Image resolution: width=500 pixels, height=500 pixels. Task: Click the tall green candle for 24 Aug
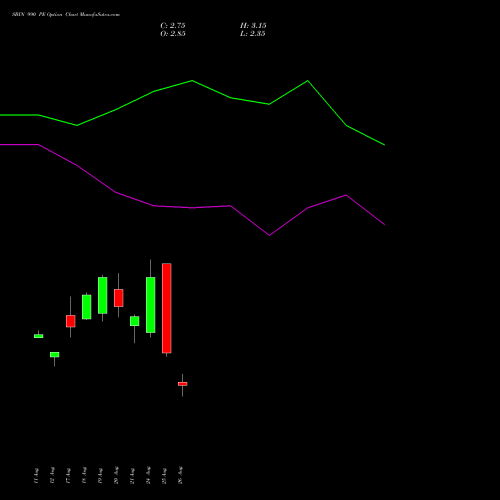coord(151,305)
